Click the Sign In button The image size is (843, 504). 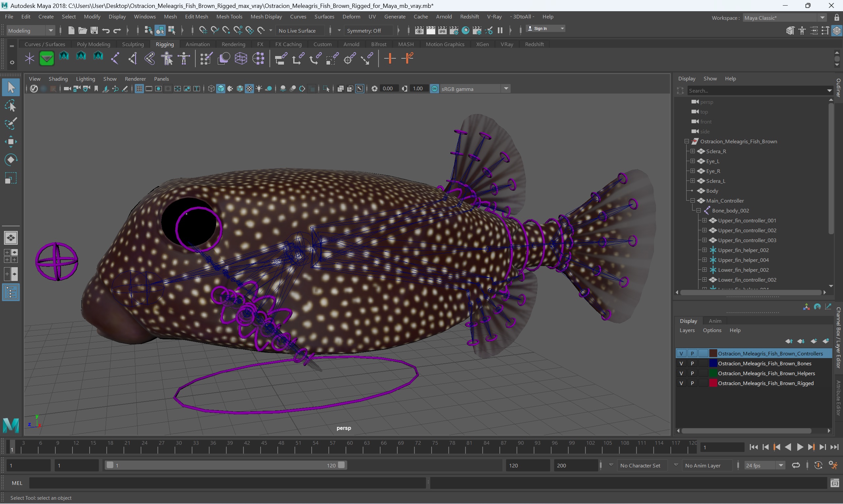pos(545,29)
